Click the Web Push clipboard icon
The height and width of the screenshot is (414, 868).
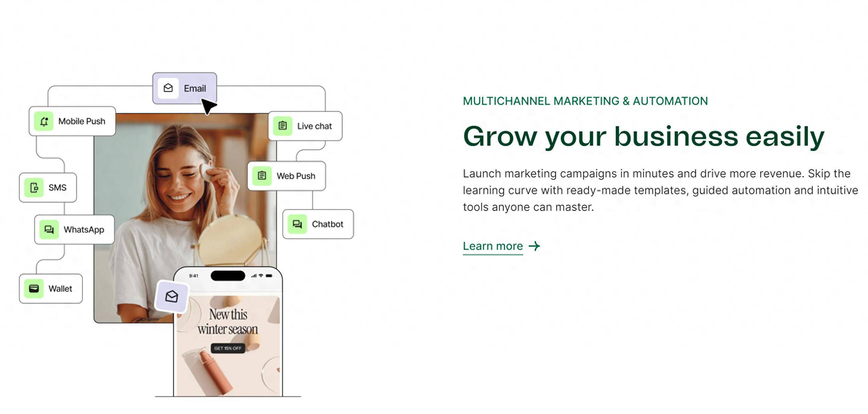pos(262,176)
